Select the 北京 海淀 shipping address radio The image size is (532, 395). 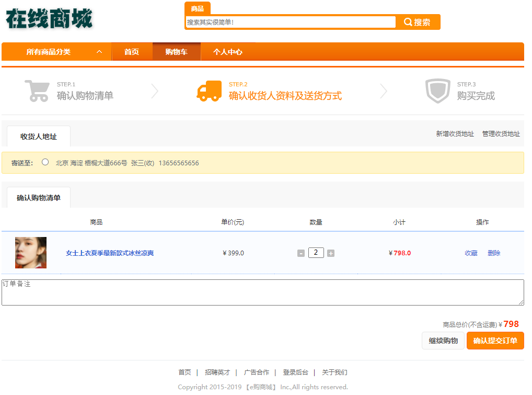(x=45, y=162)
